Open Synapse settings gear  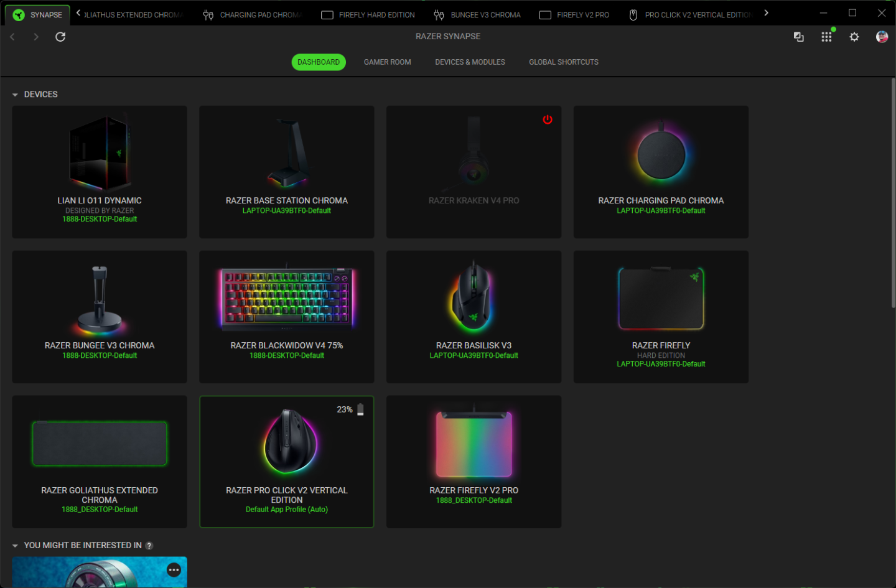pyautogui.click(x=854, y=37)
